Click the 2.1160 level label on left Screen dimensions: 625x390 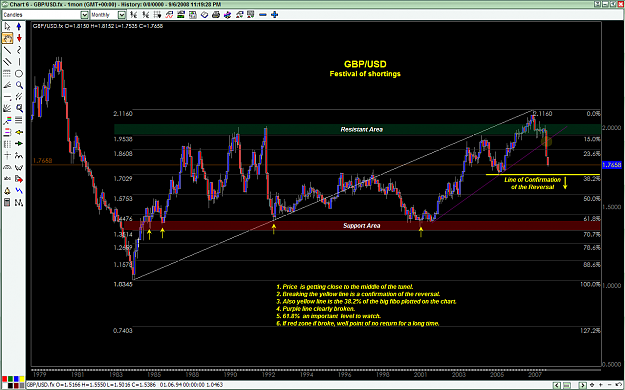[x=123, y=114]
